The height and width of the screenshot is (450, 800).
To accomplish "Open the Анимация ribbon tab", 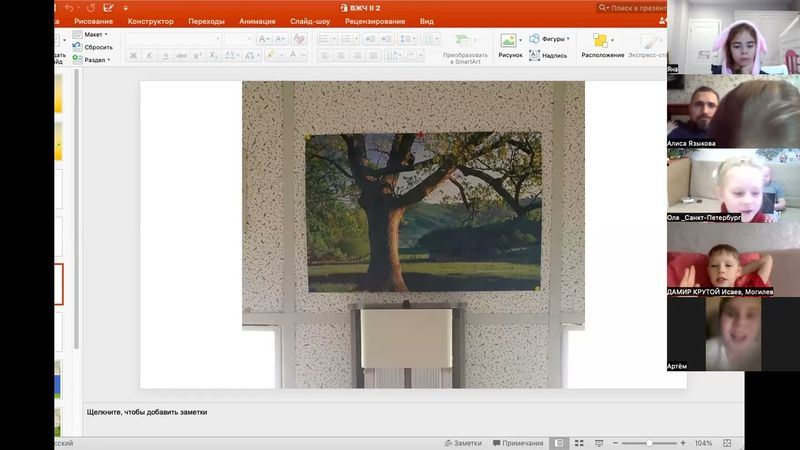I will [258, 21].
